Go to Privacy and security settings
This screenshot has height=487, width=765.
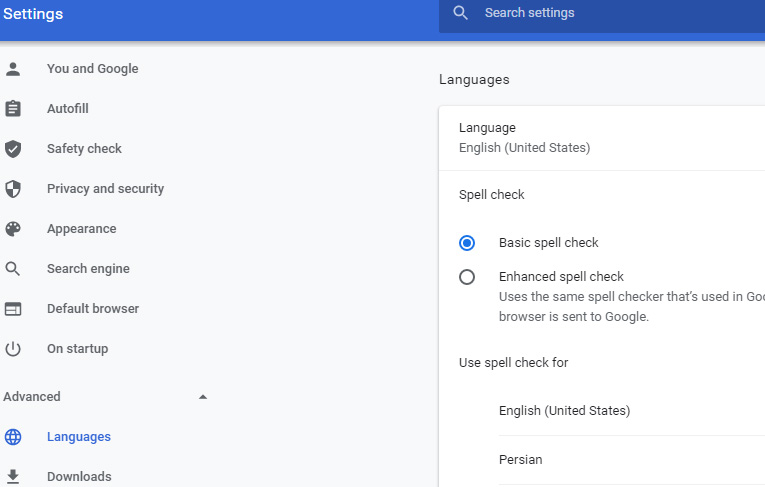pyautogui.click(x=105, y=189)
